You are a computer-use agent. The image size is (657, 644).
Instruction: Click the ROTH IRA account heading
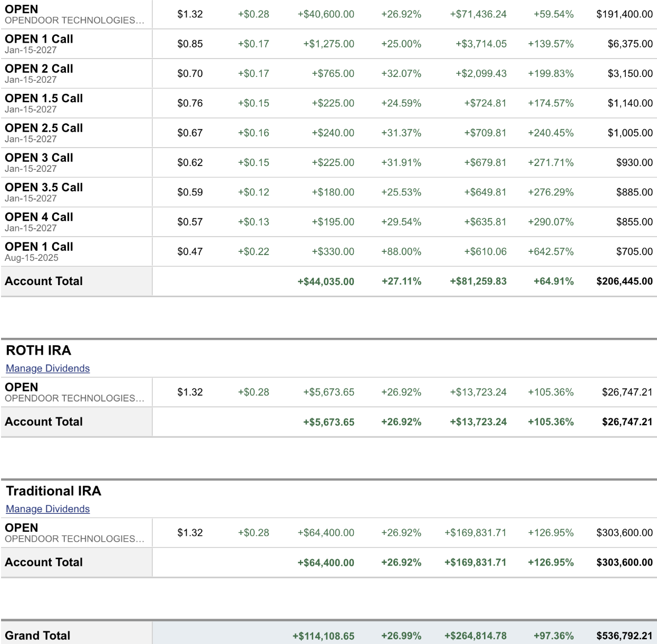tap(38, 350)
